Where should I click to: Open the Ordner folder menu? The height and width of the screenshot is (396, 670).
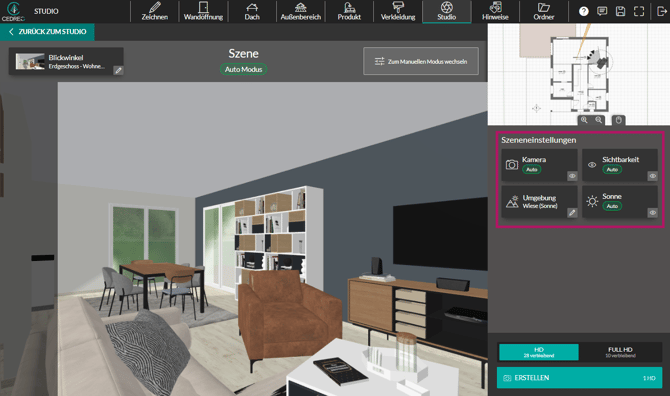pyautogui.click(x=544, y=12)
